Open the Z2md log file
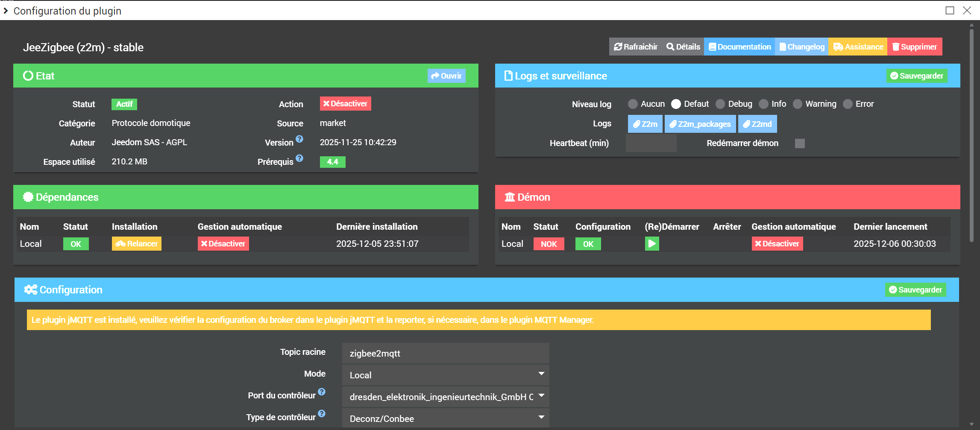The image size is (980, 430). (757, 124)
